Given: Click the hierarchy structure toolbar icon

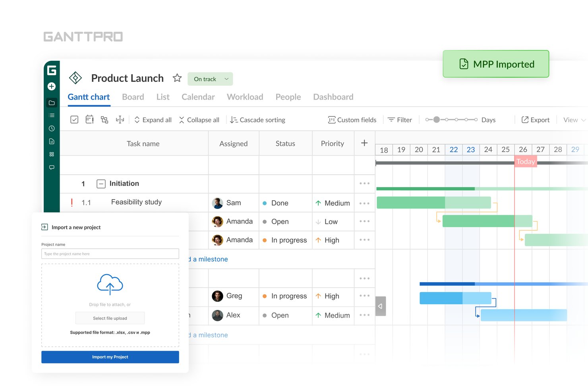Looking at the screenshot, I should pyautogui.click(x=104, y=120).
